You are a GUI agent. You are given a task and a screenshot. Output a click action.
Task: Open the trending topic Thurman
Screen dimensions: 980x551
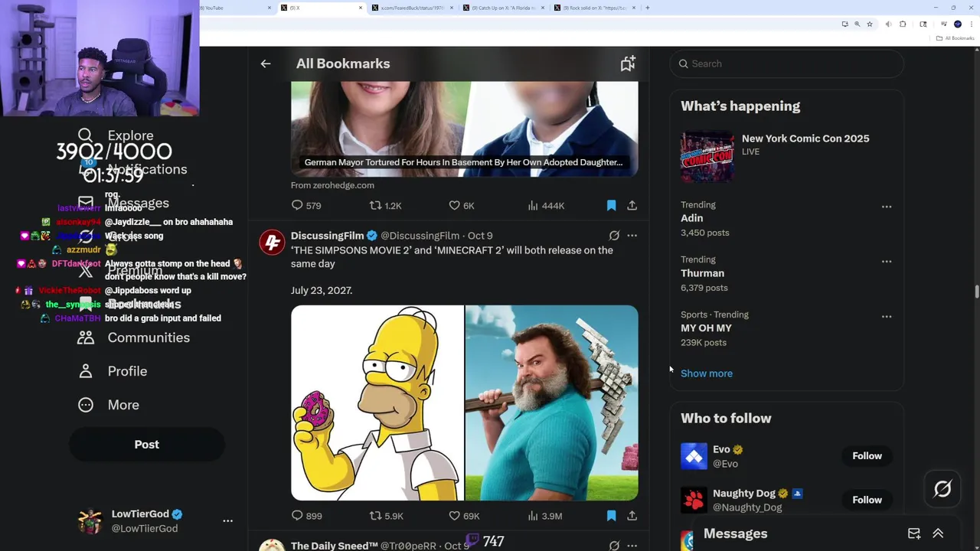(702, 273)
